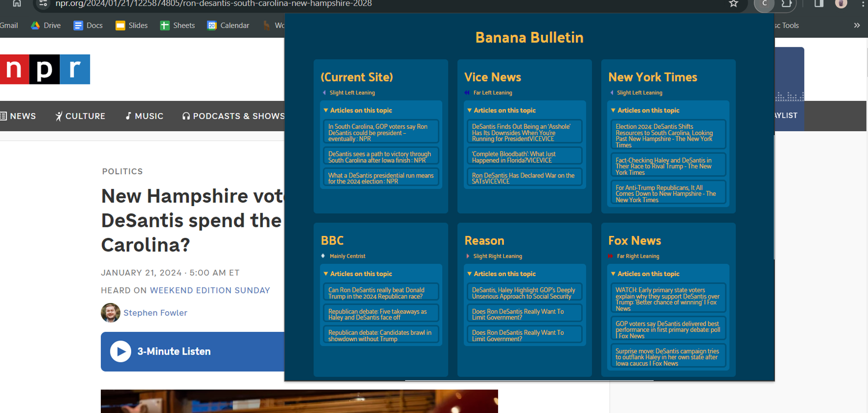The image size is (868, 413).
Task: Open the browser extensions puzzle icon
Action: point(787,4)
